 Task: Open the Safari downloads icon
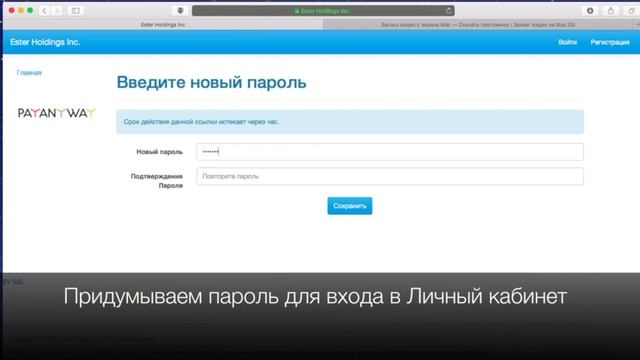pyautogui.click(x=590, y=11)
